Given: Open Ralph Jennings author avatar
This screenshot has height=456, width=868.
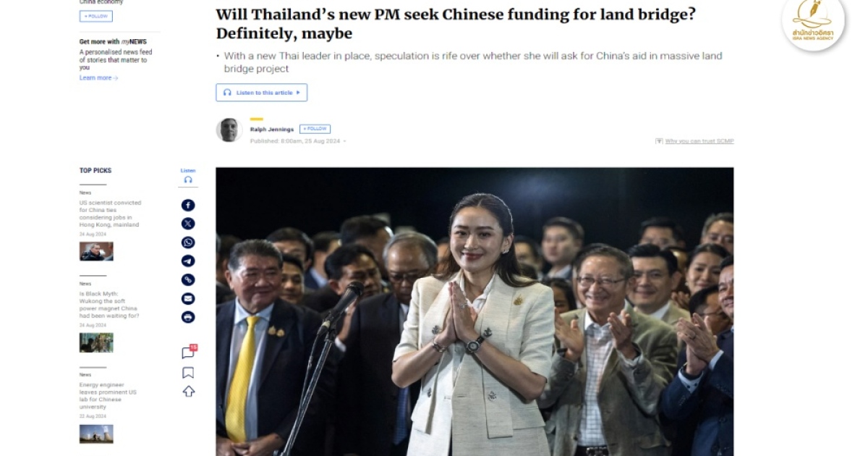Looking at the screenshot, I should pos(229,130).
